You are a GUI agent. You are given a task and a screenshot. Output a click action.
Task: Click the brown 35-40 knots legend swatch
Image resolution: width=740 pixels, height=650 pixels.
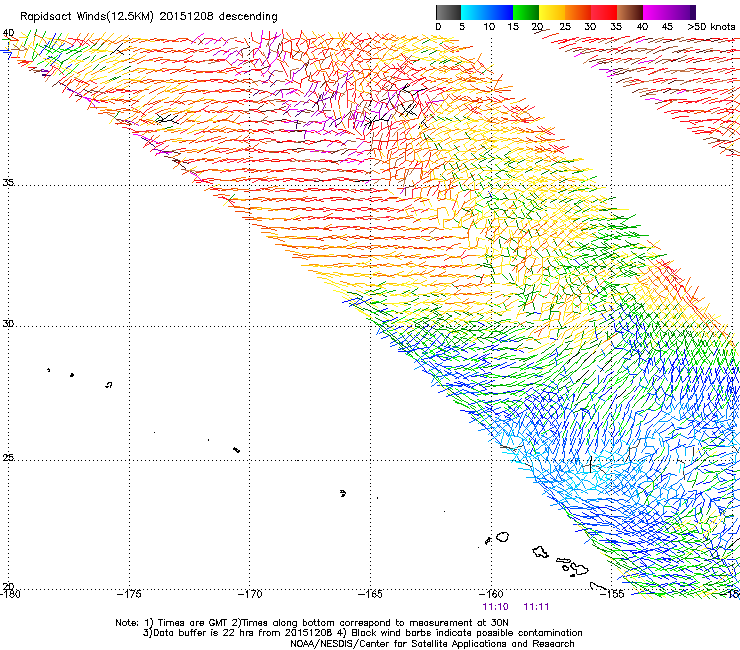630,12
